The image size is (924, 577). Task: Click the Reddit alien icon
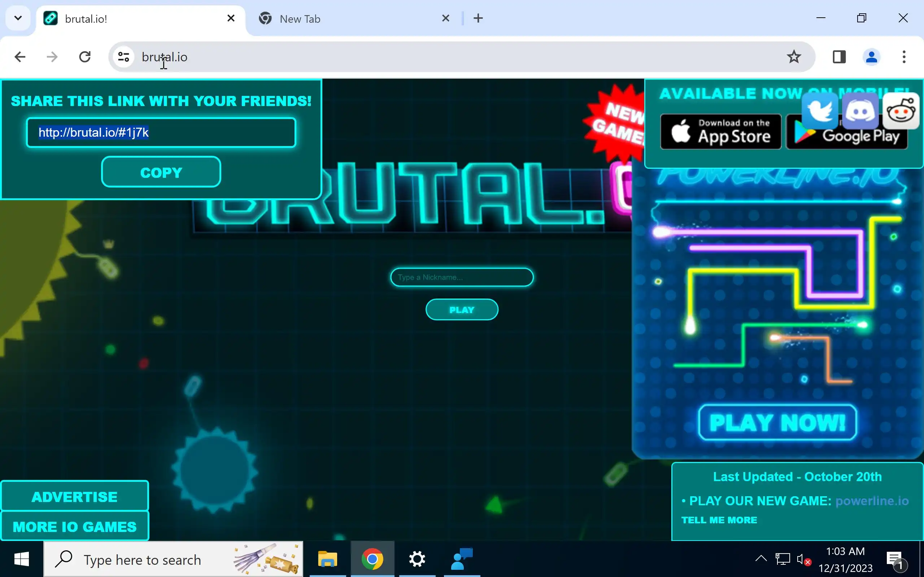click(x=901, y=111)
